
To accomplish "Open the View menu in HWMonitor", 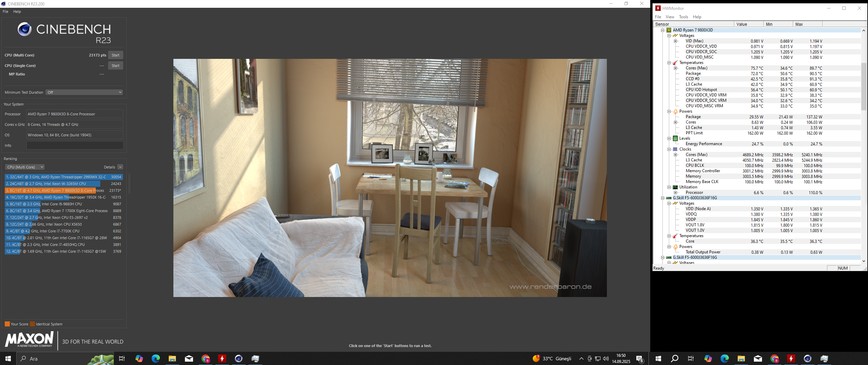I will tap(670, 17).
